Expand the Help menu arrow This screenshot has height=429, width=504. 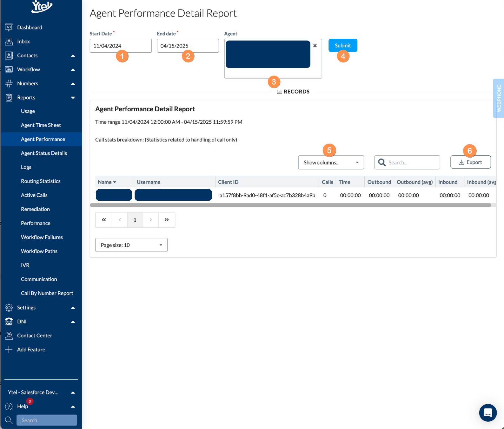point(73,406)
